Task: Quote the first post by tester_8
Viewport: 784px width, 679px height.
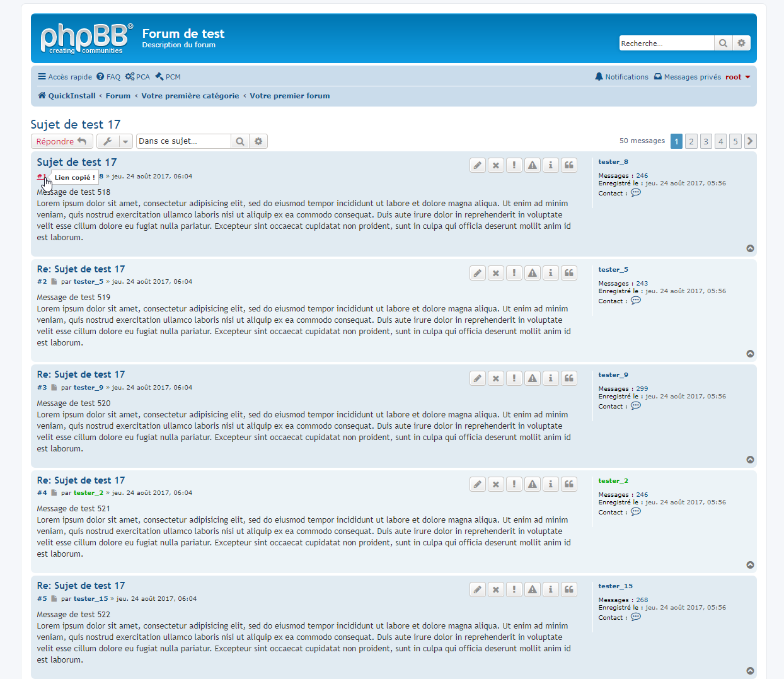Action: click(569, 165)
